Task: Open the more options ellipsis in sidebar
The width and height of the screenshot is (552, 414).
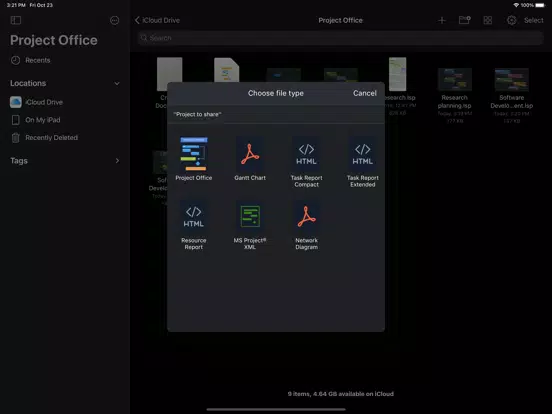Action: click(114, 20)
